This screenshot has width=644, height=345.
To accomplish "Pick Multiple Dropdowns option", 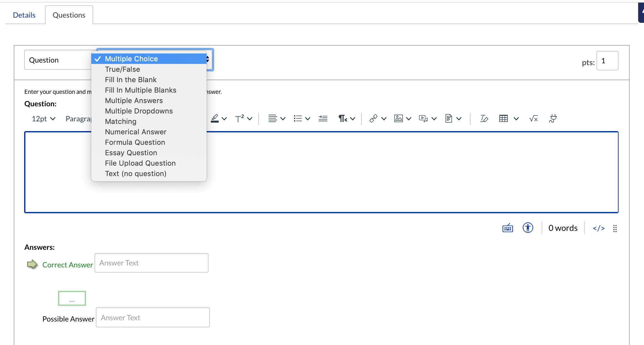I will pyautogui.click(x=149, y=111).
